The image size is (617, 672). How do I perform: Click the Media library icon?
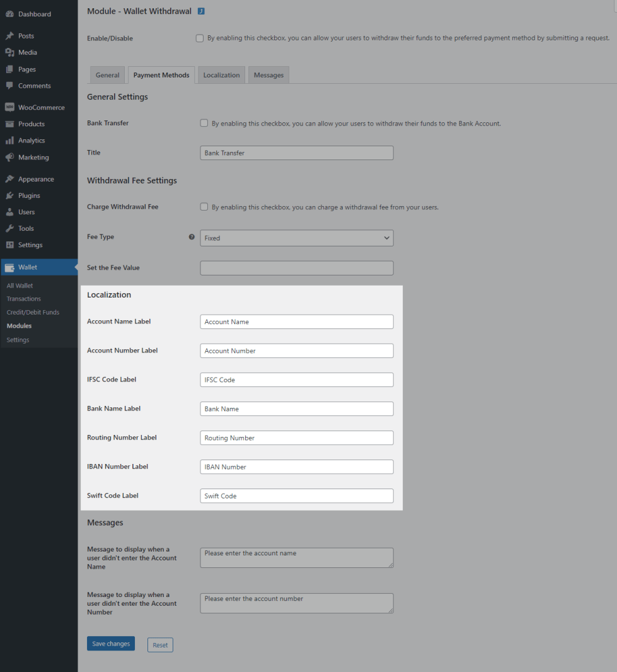click(x=9, y=52)
